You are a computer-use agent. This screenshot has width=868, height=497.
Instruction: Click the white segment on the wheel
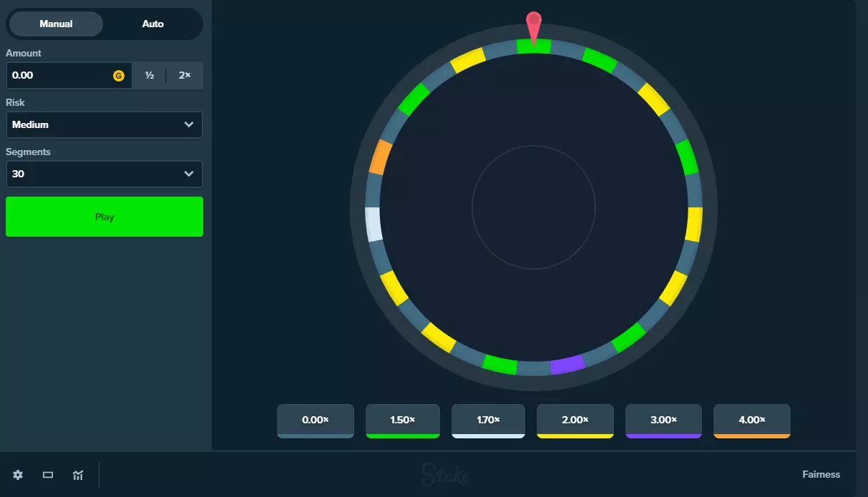[374, 225]
